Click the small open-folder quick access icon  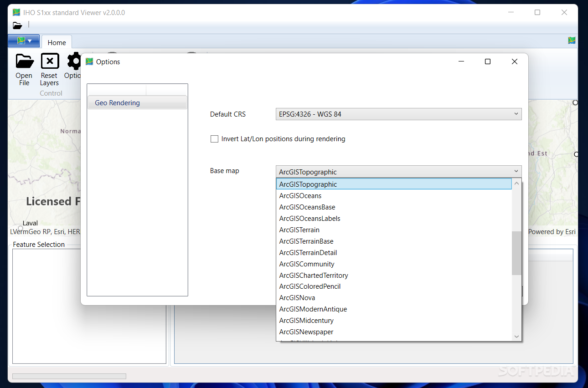click(x=17, y=26)
